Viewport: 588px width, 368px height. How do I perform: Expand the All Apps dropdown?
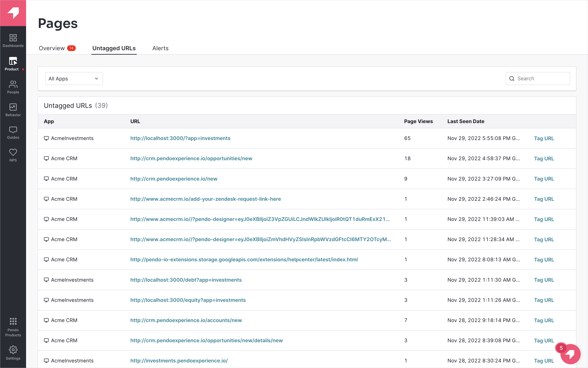(x=74, y=79)
